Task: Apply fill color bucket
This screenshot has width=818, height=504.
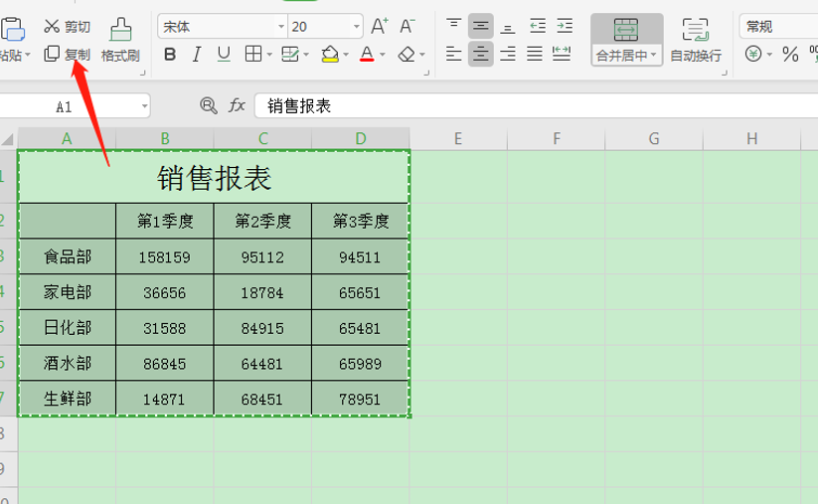Action: pyautogui.click(x=330, y=54)
